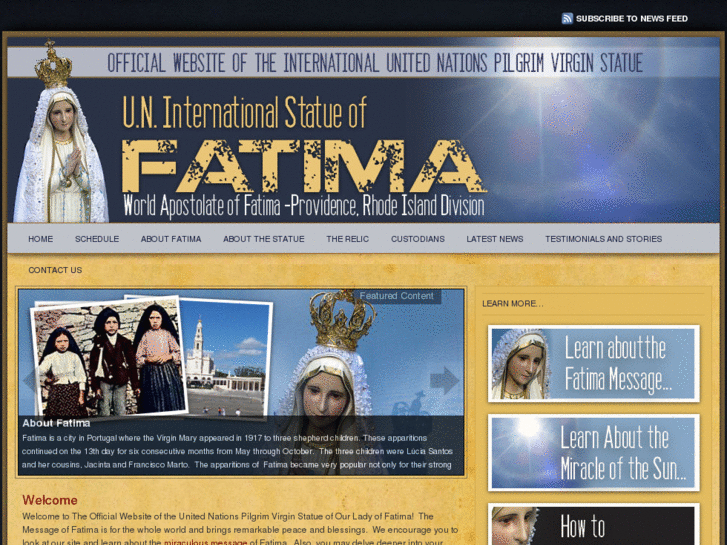Open Learn about the Fatima Message banner

594,364
